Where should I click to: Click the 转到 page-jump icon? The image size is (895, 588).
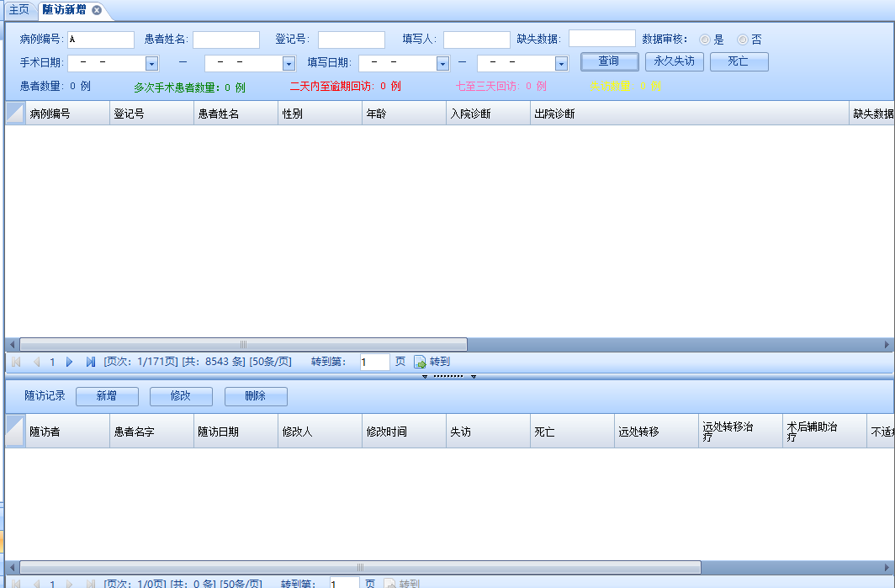pyautogui.click(x=420, y=362)
